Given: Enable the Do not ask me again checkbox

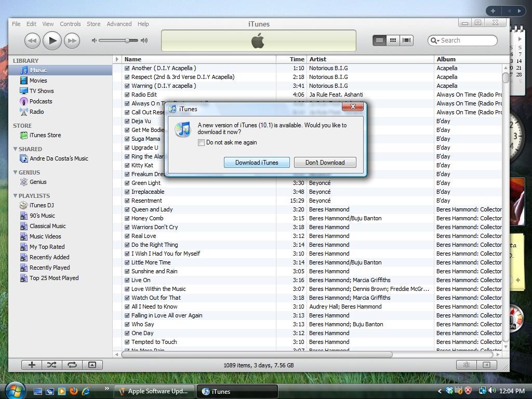Looking at the screenshot, I should (201, 142).
